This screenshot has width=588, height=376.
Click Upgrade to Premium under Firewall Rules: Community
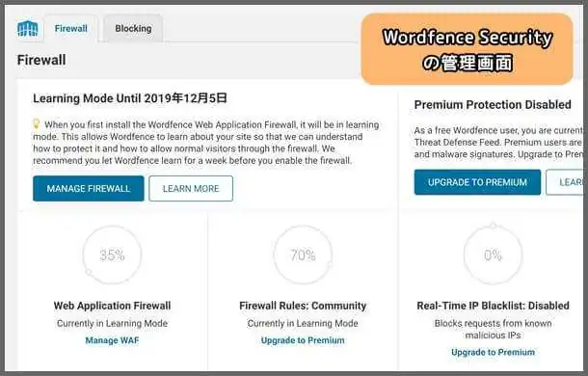(303, 340)
